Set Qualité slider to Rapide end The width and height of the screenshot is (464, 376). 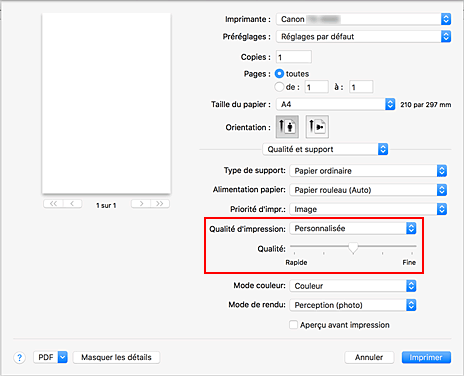point(294,247)
